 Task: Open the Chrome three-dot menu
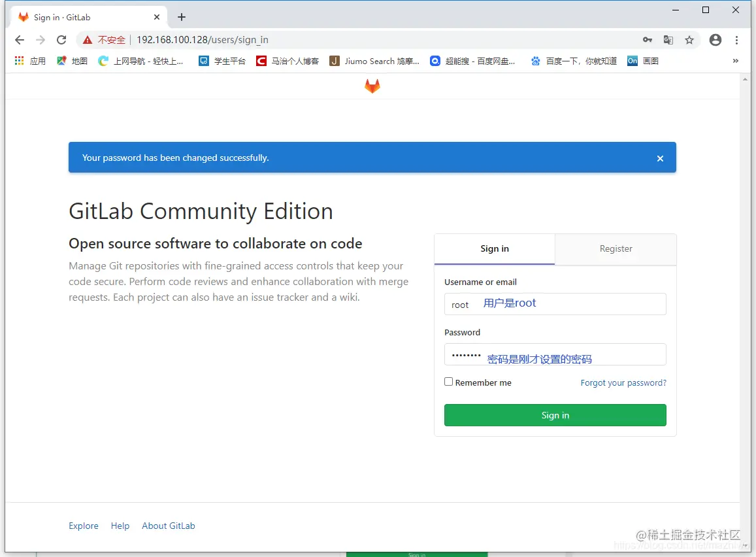[x=736, y=39]
